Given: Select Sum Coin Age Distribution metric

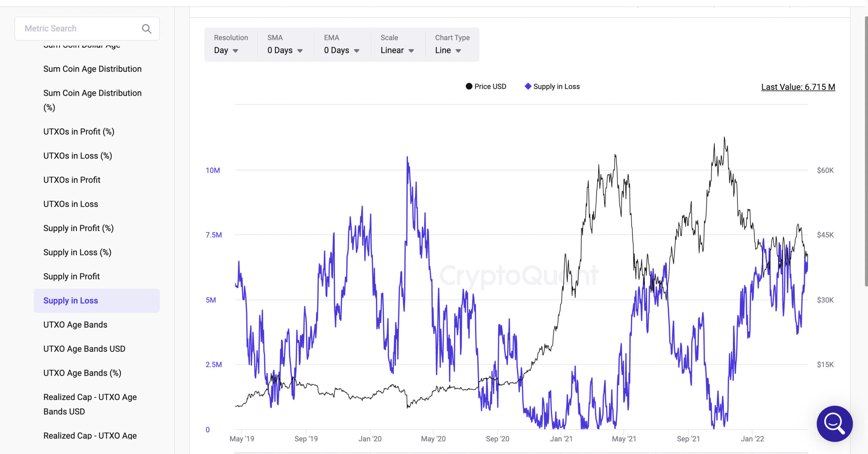Looking at the screenshot, I should [x=93, y=69].
